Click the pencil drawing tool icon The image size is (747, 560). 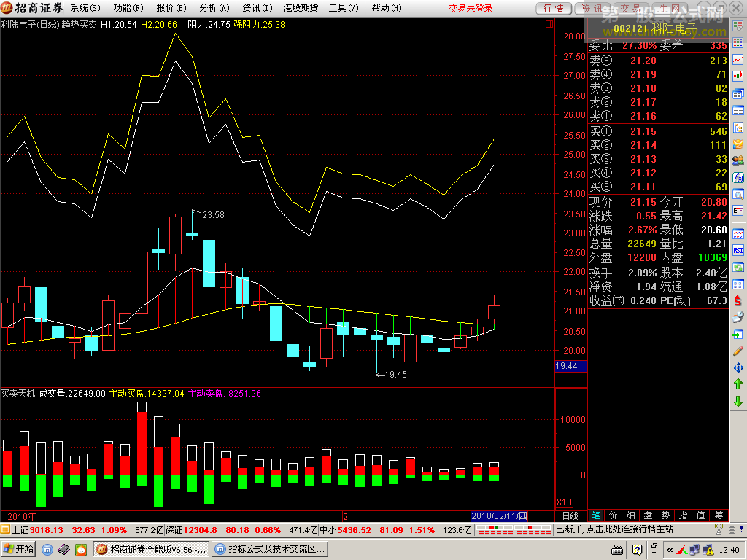pos(738,351)
